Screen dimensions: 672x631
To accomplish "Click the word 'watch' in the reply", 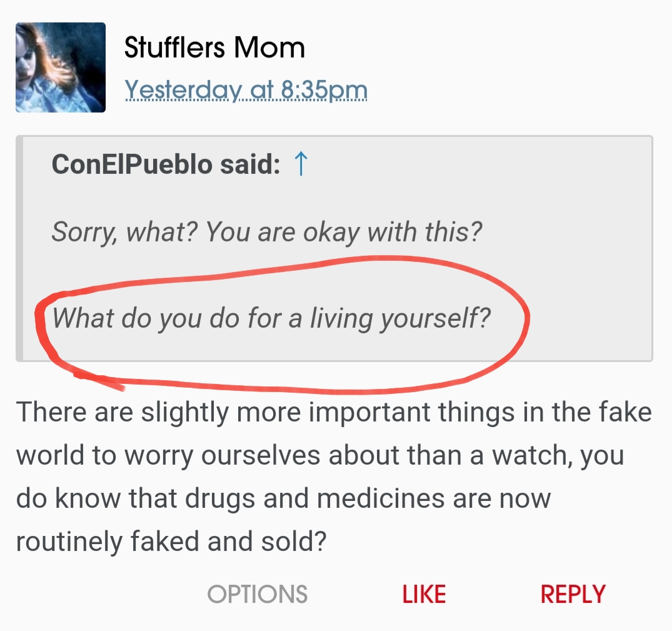I will click(x=531, y=456).
